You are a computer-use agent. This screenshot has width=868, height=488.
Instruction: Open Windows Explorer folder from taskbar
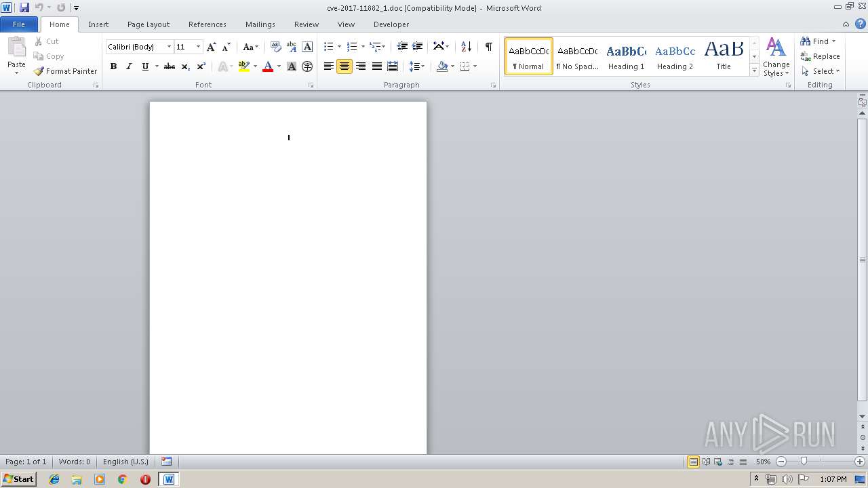coord(77,479)
